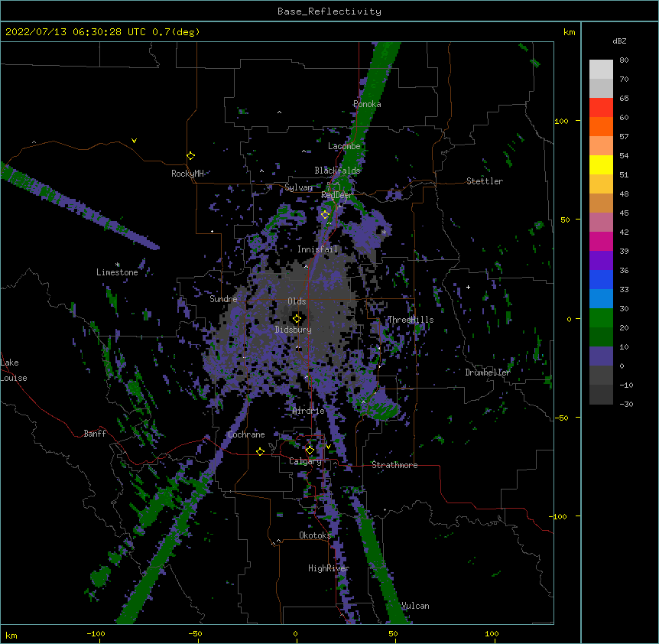Viewport: 659px width, 644px height.
Task: Select the Vulcan label
Action: 416,606
